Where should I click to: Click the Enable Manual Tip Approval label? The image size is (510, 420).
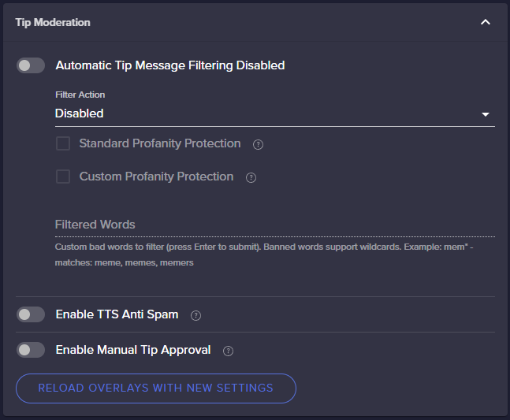click(133, 350)
